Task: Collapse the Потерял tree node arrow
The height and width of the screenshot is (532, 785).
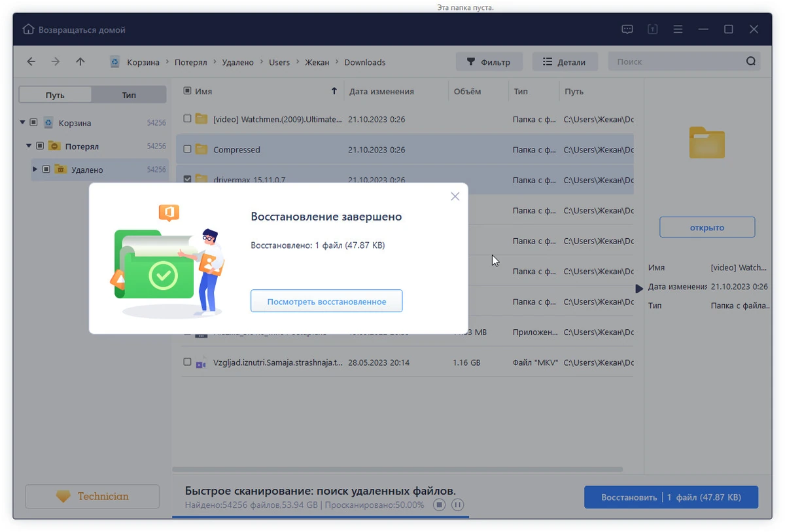Action: [x=29, y=146]
